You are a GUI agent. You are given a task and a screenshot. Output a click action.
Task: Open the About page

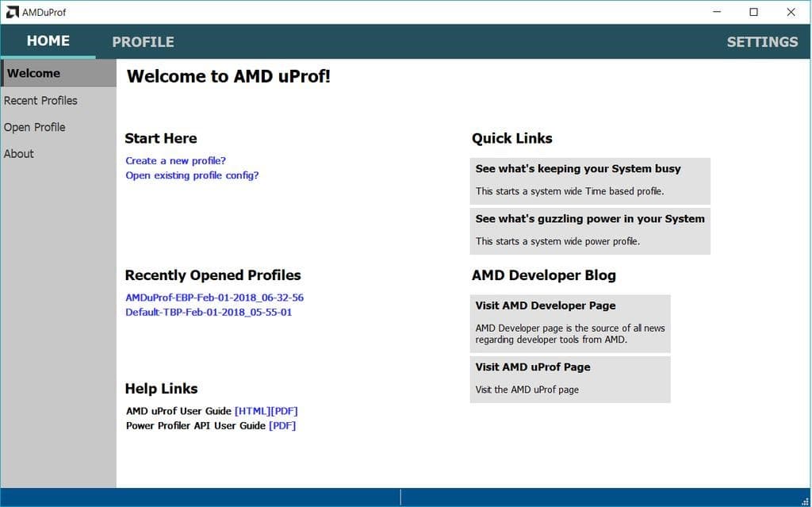59,153
